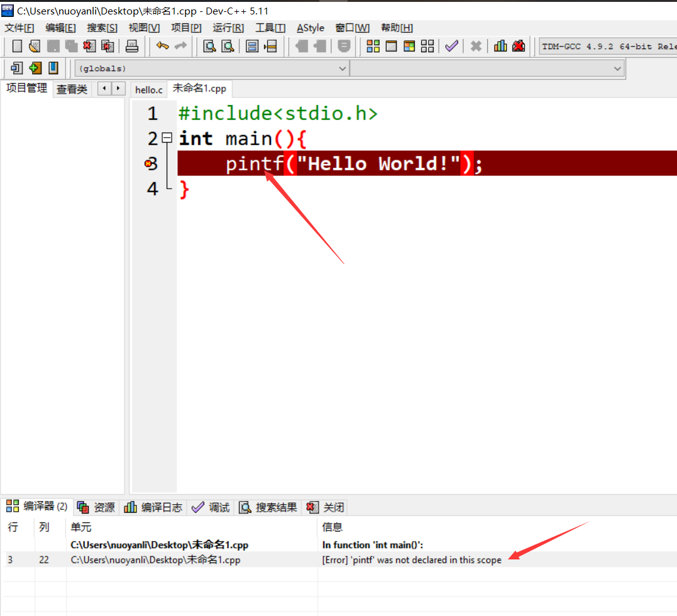Collapse the main() code fold marker
This screenshot has width=677, height=616.
click(167, 138)
